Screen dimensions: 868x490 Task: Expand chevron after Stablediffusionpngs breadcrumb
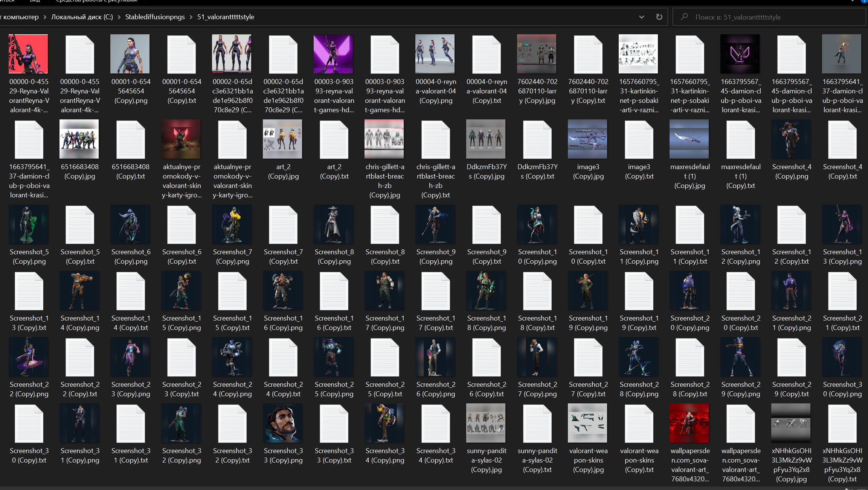[191, 17]
